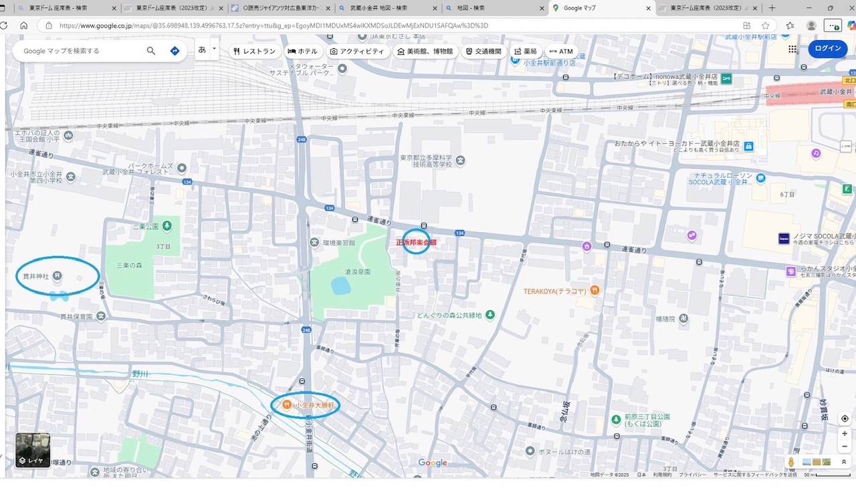This screenshot has height=504, width=856.
Task: Expand the map imagery chevron panel
Action: pos(844,462)
